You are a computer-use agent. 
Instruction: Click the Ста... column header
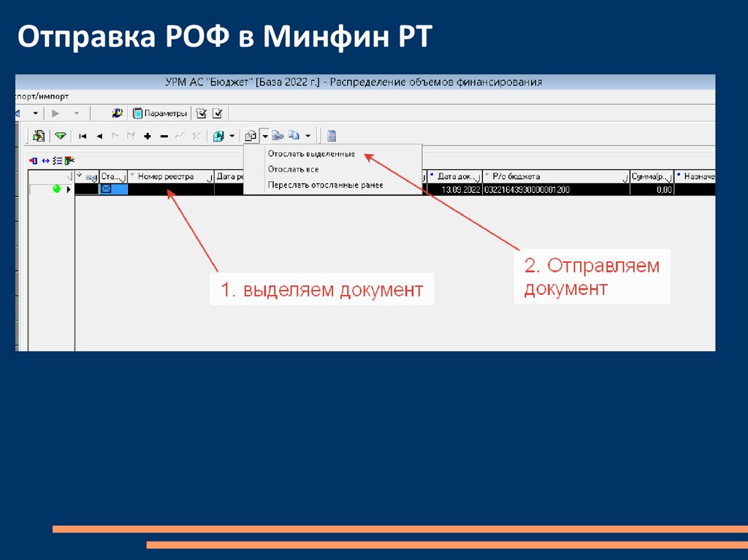click(x=113, y=177)
